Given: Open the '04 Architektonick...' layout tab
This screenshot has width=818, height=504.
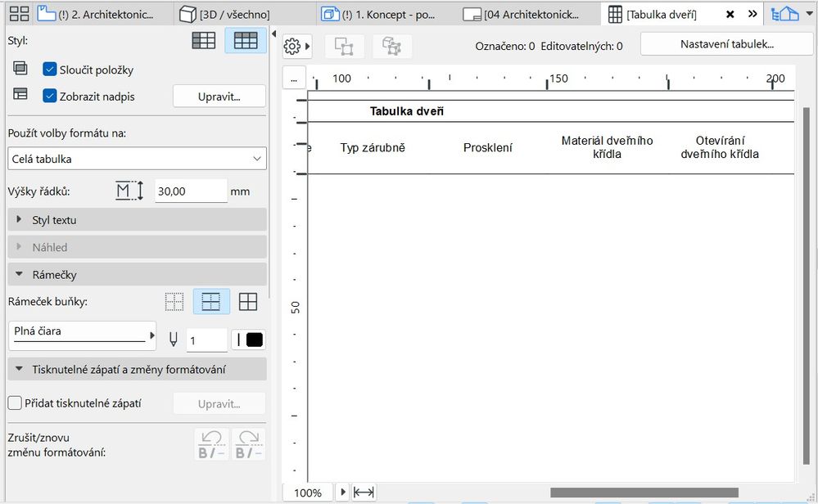Looking at the screenshot, I should pos(522,14).
